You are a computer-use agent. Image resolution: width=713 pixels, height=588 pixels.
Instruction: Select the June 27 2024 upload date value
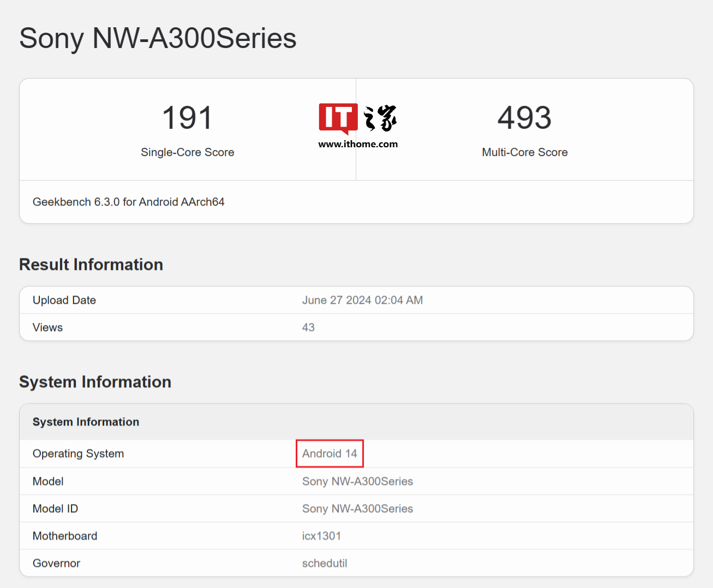click(362, 300)
